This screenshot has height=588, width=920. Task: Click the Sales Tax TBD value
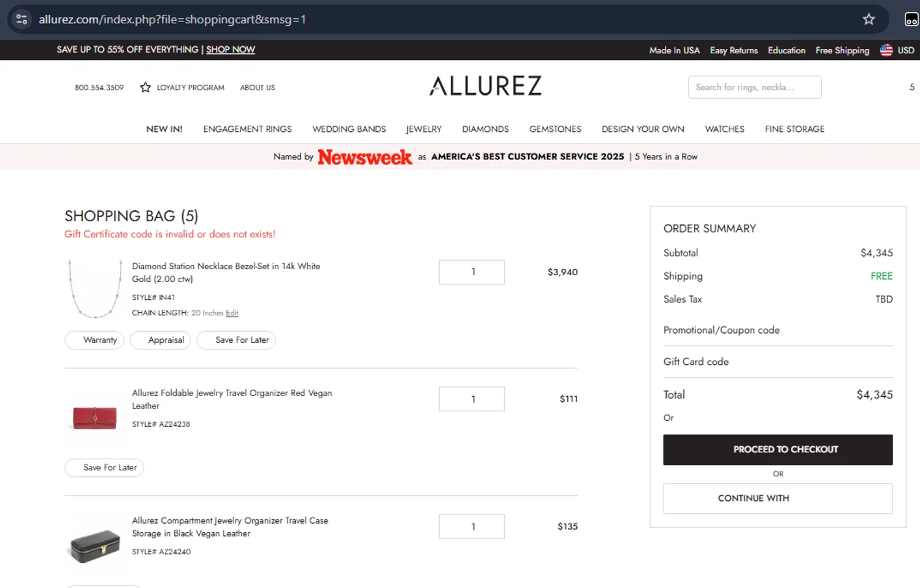click(884, 299)
